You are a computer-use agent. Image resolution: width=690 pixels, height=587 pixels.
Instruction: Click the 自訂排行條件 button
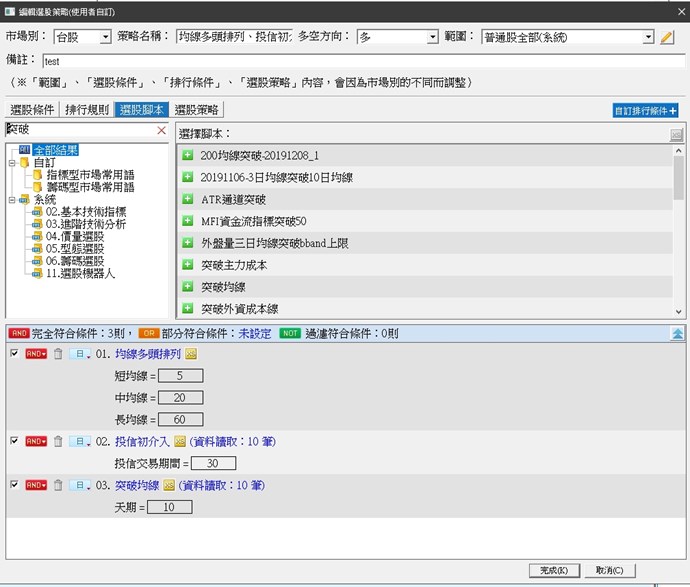pos(646,111)
